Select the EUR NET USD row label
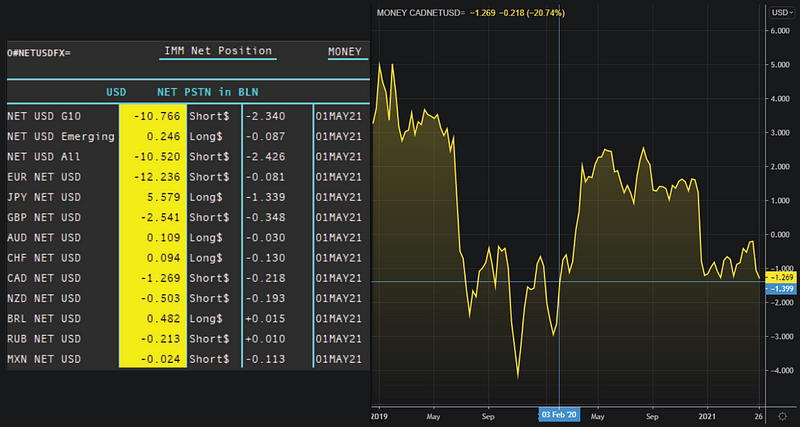This screenshot has width=800, height=427. [x=44, y=177]
